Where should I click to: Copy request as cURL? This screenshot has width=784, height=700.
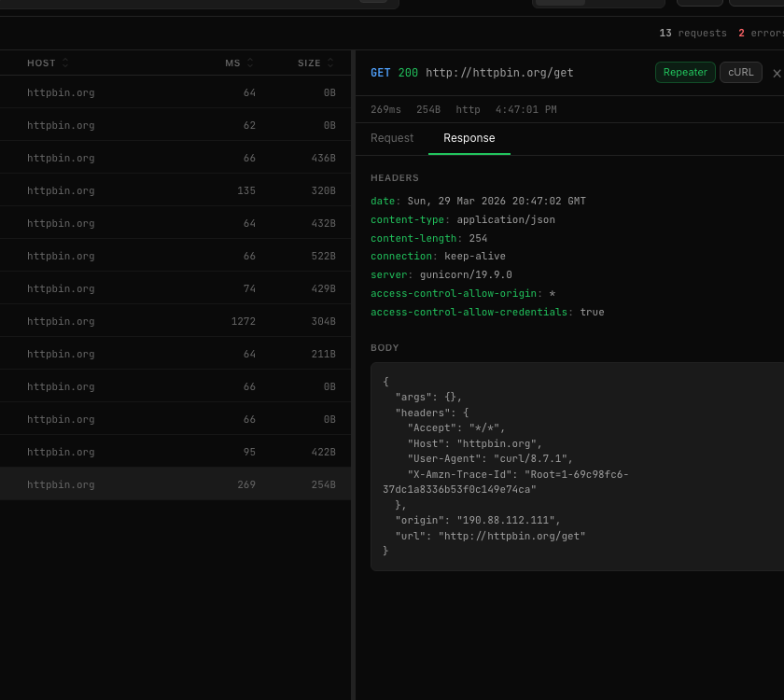(x=740, y=73)
